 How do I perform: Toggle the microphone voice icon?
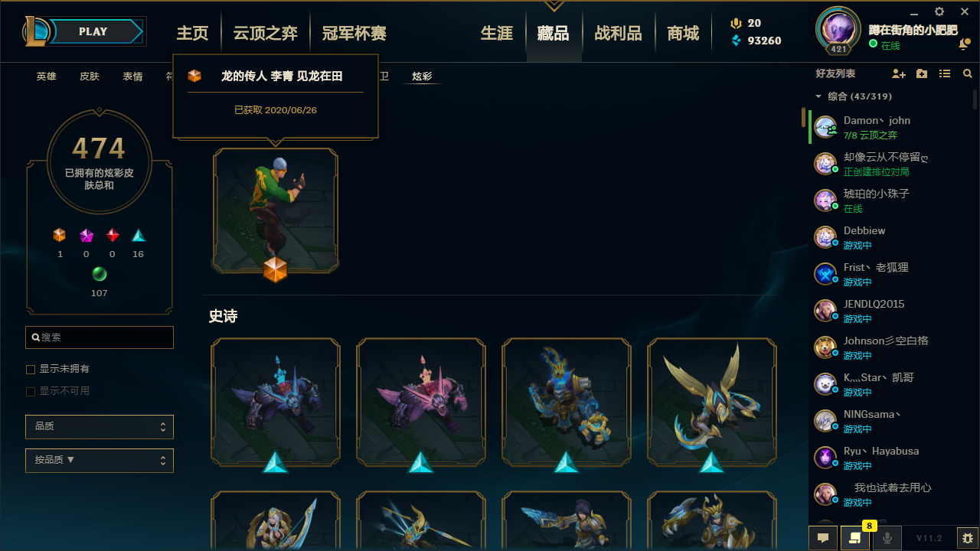887,538
